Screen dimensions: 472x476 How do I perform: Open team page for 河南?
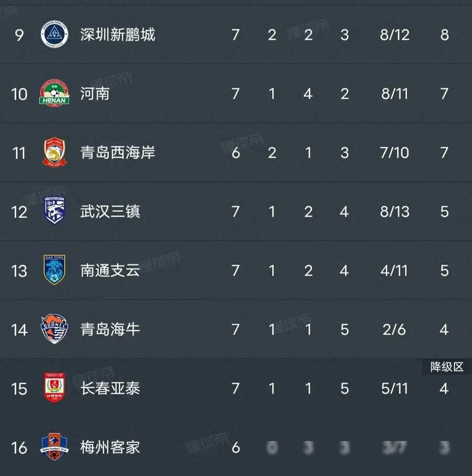tap(95, 93)
